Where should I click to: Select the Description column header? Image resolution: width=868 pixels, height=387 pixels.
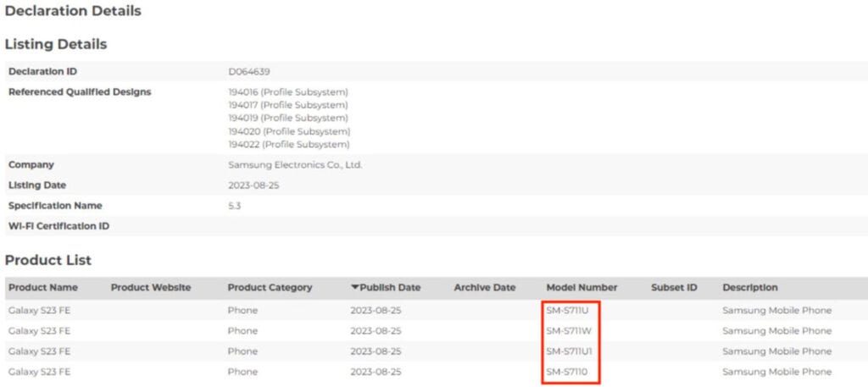[749, 288]
